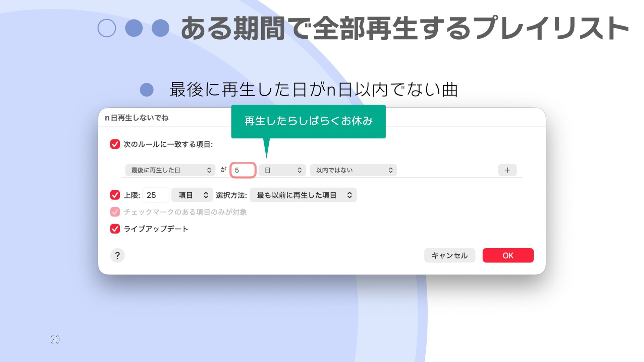The width and height of the screenshot is (644, 362).
Task: Open 最も以前に再生した項目 selection dropdown
Action: click(x=303, y=195)
